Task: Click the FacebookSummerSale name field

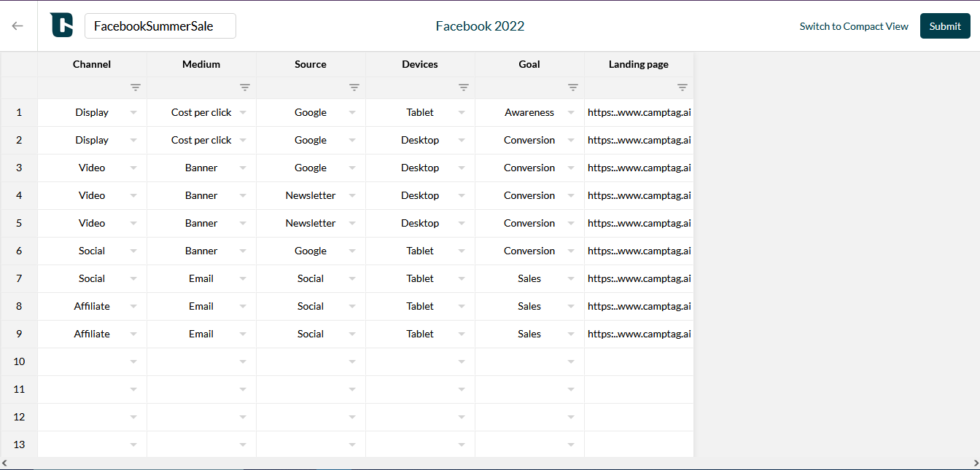Action: click(160, 26)
